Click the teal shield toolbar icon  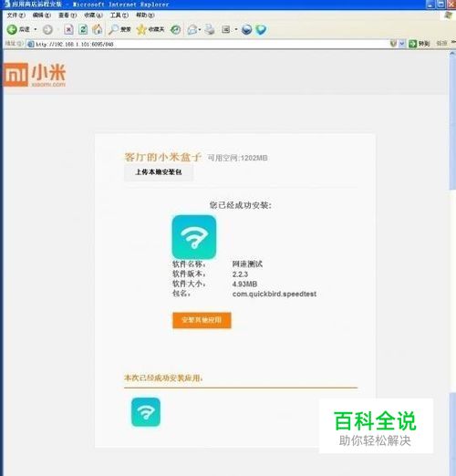point(261,29)
